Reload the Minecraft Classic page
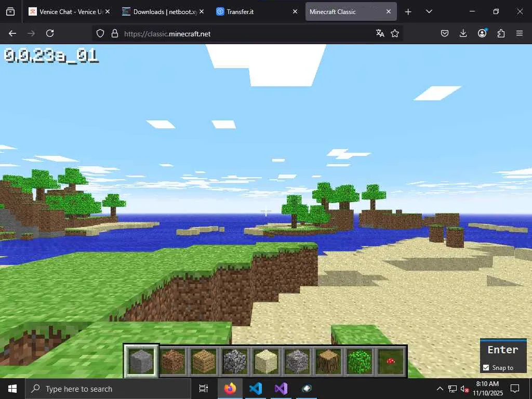This screenshot has height=399, width=532. [50, 33]
